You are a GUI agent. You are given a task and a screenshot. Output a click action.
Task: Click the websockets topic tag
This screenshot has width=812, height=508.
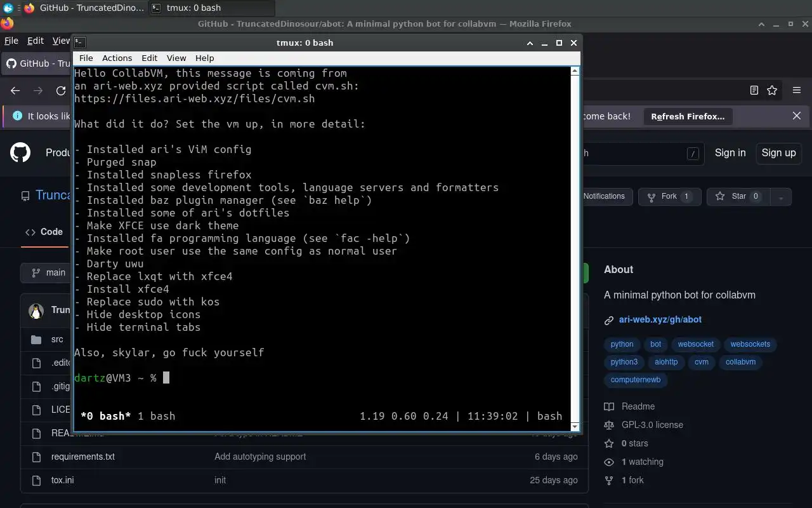coord(750,344)
